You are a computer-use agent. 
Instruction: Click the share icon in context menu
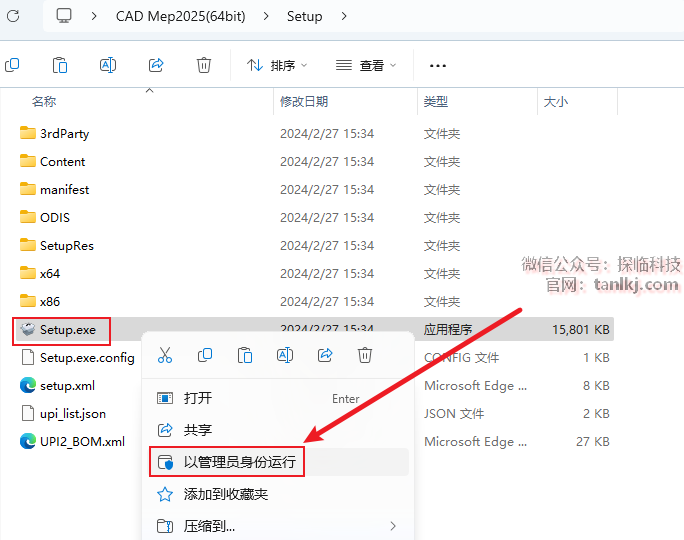[325, 355]
